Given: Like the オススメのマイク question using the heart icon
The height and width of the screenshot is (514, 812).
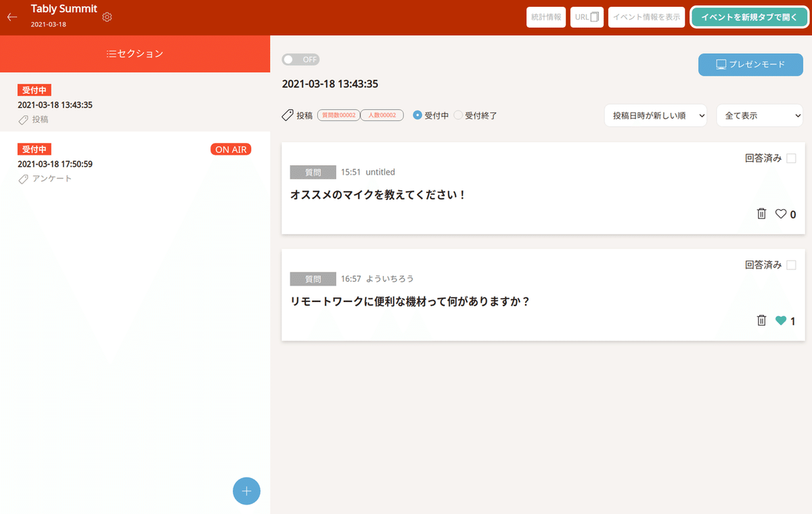Looking at the screenshot, I should coord(782,213).
